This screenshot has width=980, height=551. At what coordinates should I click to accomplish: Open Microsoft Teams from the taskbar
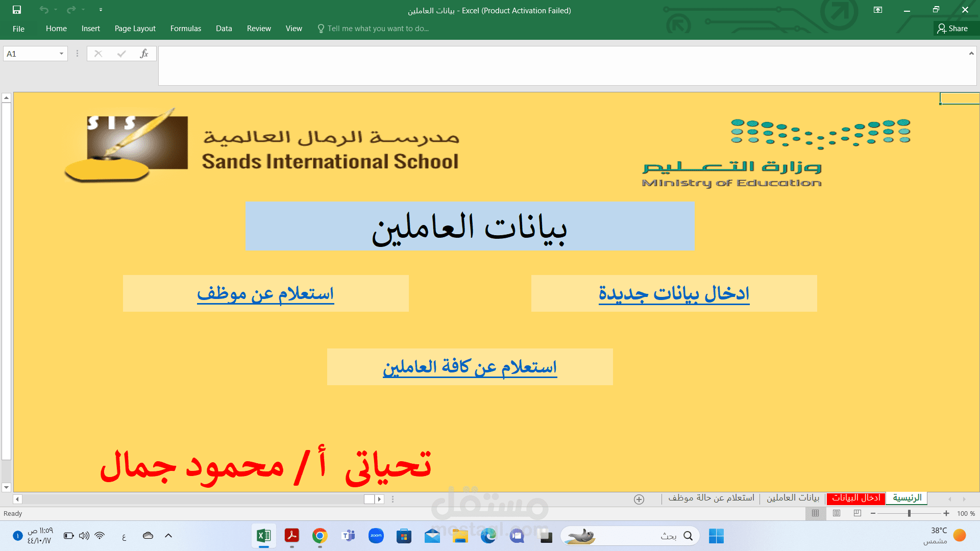tap(348, 536)
